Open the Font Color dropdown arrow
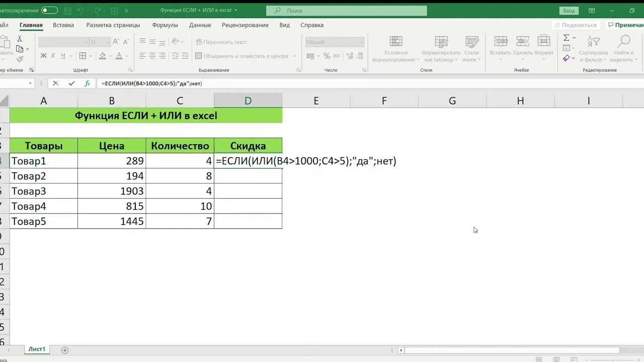The width and height of the screenshot is (644, 362). 127,56
